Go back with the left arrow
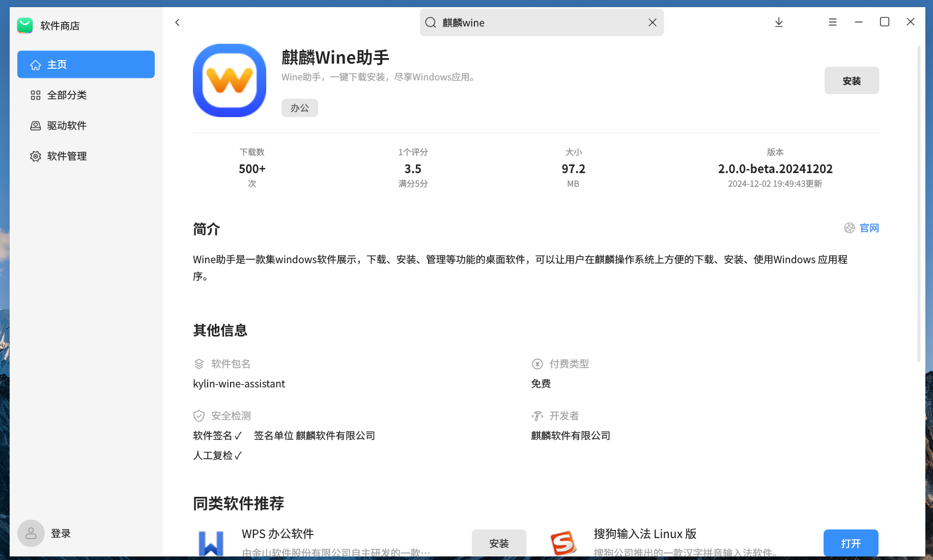The height and width of the screenshot is (560, 933). (177, 22)
